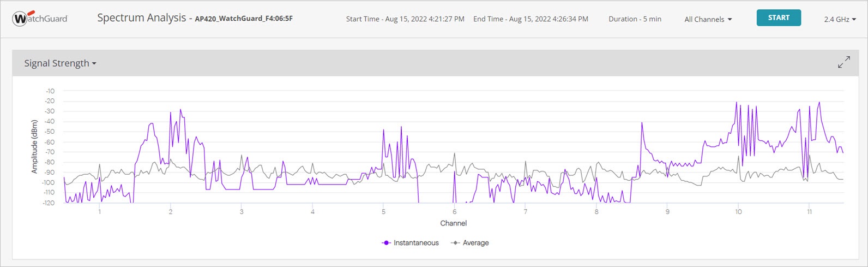Click channel 11 tick label
This screenshot has height=267, width=868.
[x=809, y=212]
